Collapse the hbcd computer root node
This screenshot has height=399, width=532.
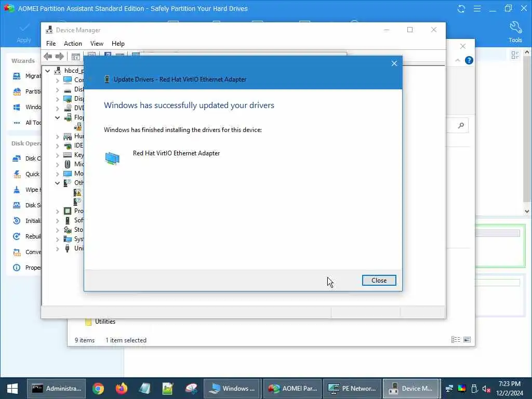[x=48, y=71]
